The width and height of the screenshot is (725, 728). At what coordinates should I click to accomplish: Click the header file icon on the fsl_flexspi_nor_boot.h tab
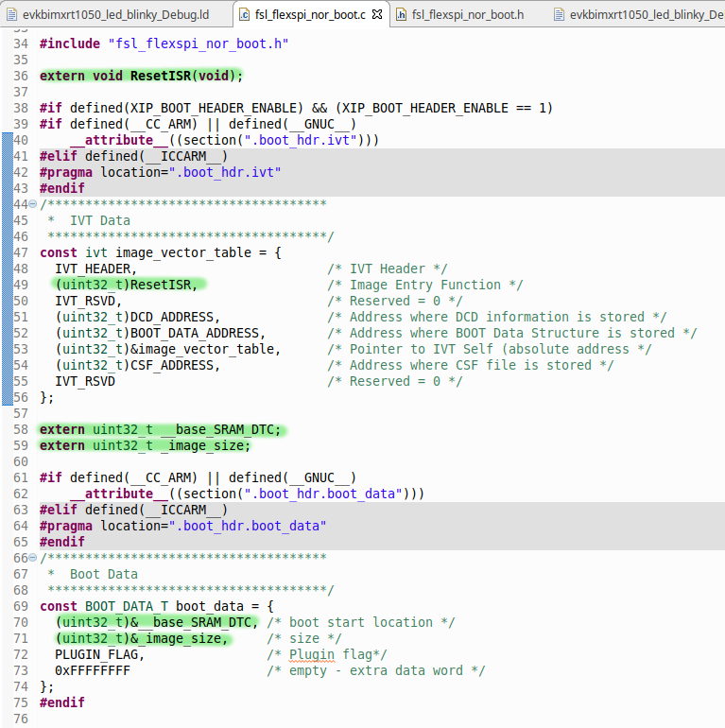[x=401, y=15]
